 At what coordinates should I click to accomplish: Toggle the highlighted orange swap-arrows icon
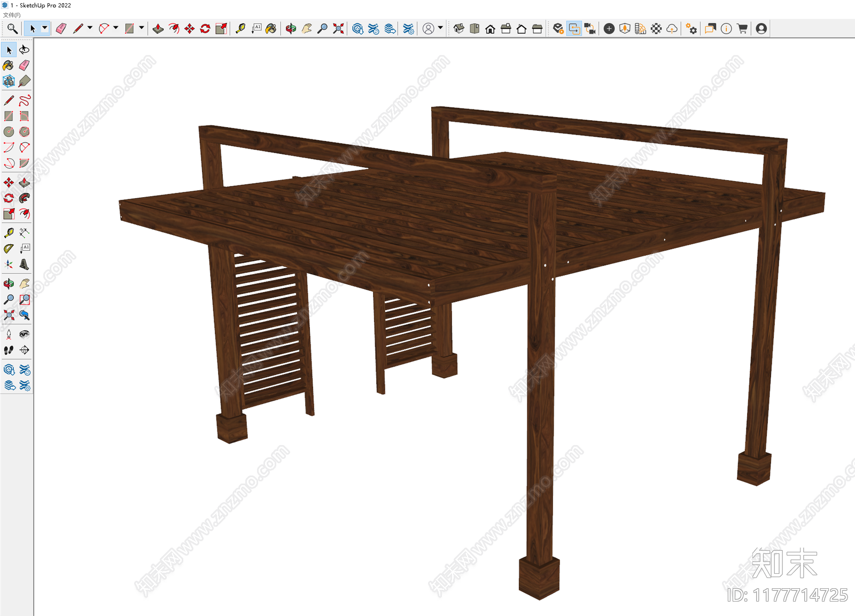pos(574,28)
